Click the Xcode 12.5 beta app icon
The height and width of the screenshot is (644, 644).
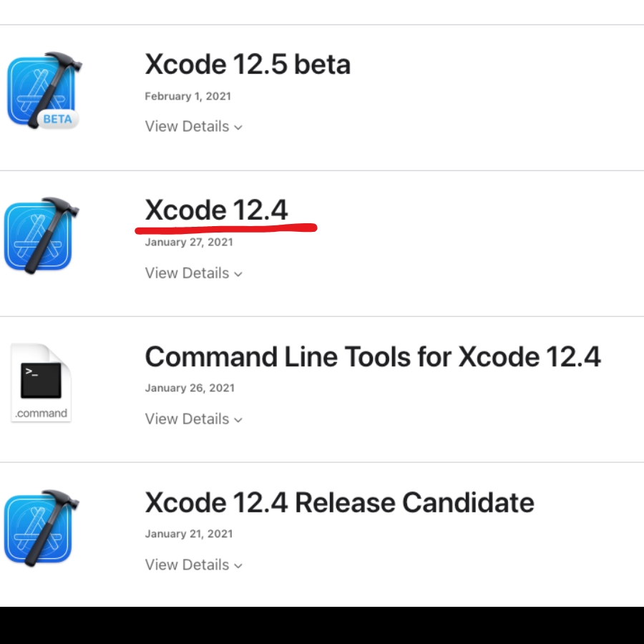(x=44, y=89)
